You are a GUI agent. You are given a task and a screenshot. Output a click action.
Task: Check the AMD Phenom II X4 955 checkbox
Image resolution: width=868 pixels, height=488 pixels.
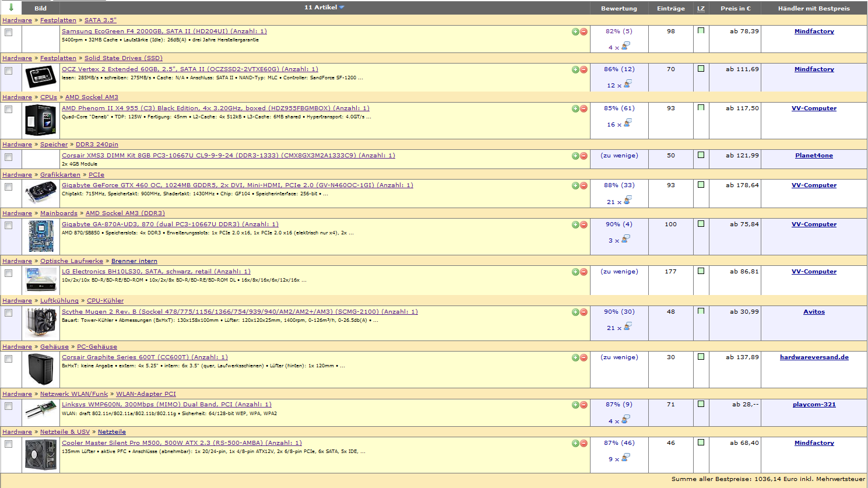pyautogui.click(x=8, y=109)
